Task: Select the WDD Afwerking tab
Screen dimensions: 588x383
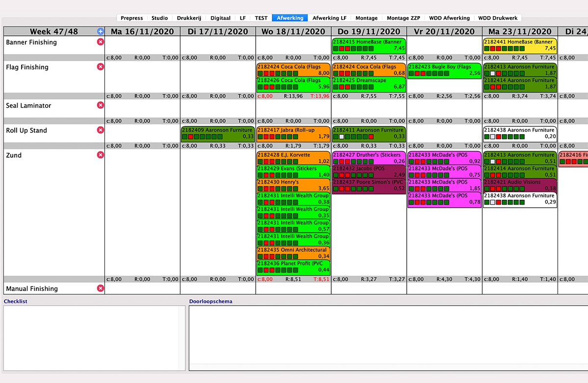Action: (x=449, y=18)
